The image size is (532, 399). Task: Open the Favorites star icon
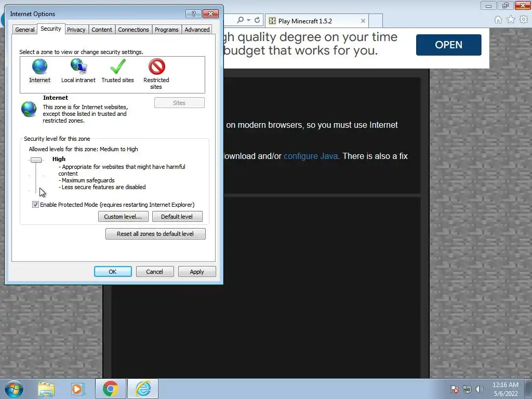tap(511, 20)
